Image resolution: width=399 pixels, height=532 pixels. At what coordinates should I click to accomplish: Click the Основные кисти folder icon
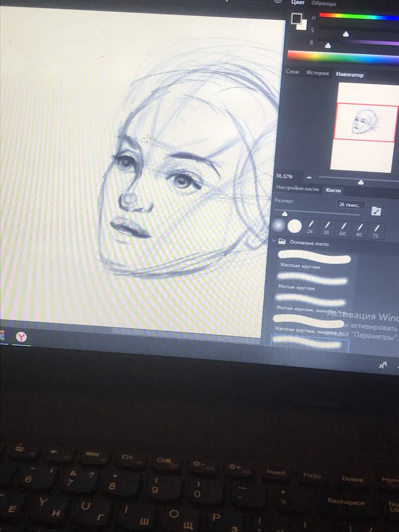282,242
